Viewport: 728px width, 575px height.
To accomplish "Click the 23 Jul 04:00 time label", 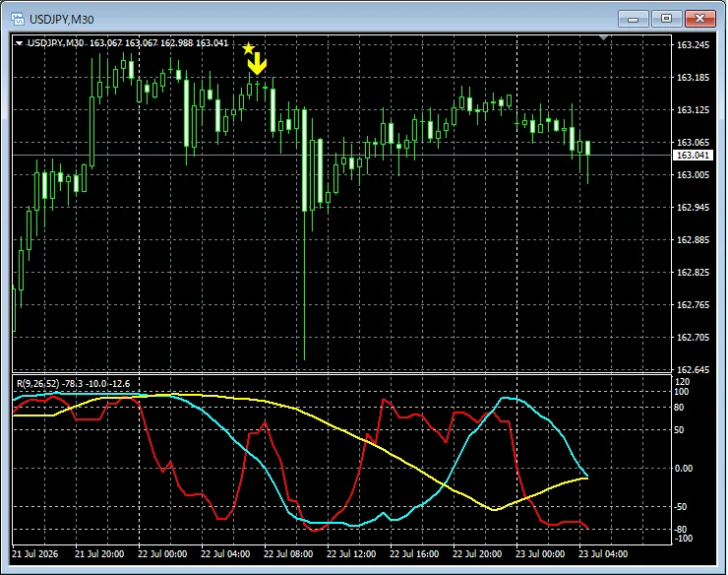I will click(603, 554).
